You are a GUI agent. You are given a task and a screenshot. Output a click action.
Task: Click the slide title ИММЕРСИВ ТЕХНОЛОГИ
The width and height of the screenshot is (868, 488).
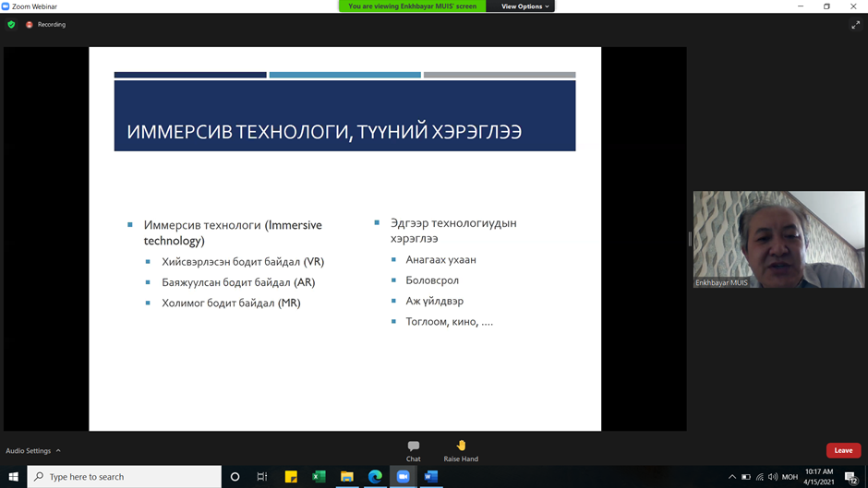tap(324, 132)
